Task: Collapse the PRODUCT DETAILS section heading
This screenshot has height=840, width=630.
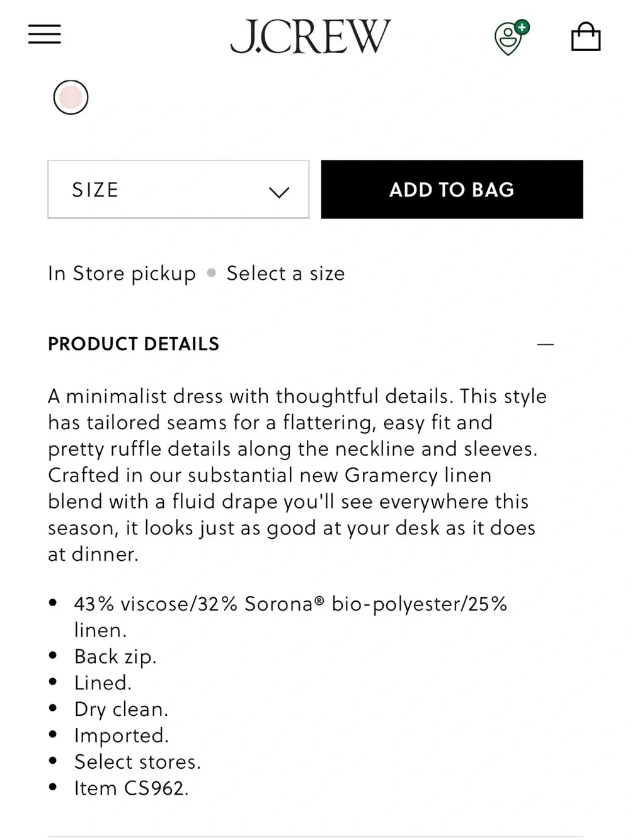Action: (134, 344)
